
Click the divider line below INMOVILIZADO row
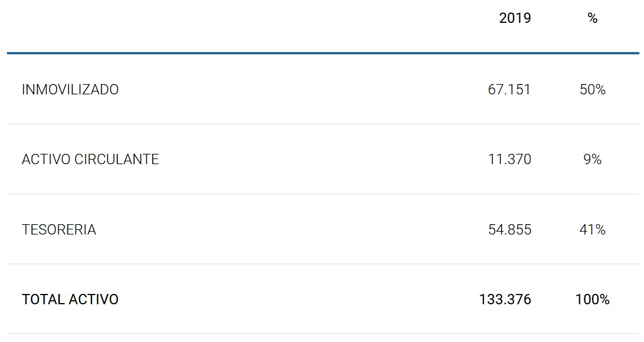tap(323, 124)
